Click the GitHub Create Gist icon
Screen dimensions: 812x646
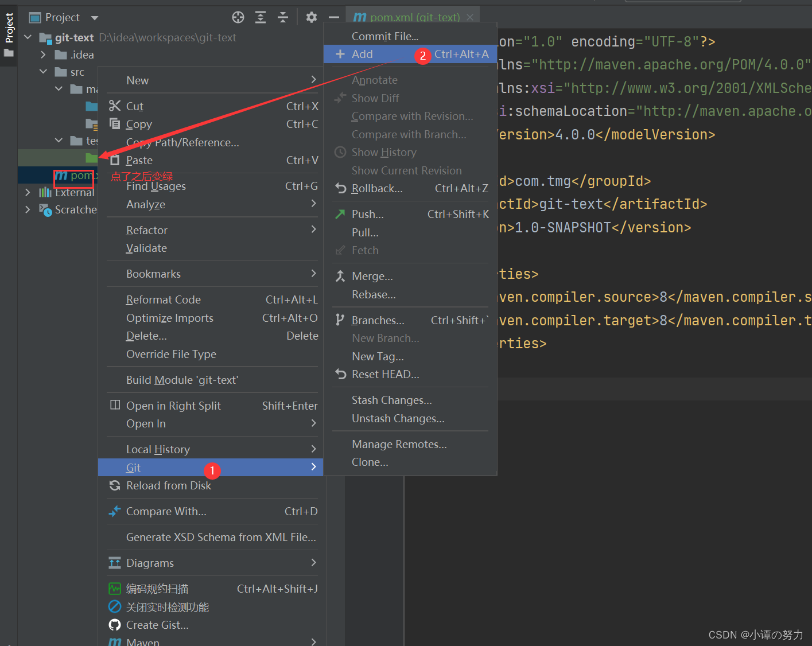[x=115, y=625]
